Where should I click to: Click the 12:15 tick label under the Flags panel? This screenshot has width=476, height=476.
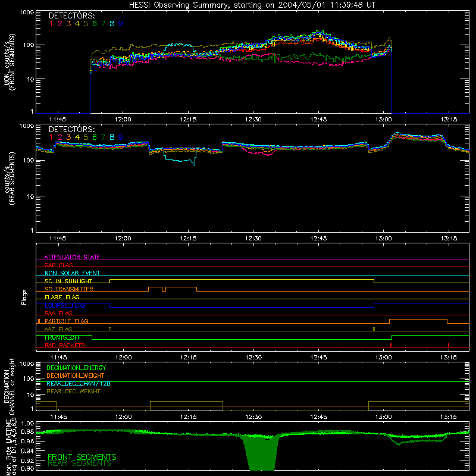(188, 358)
